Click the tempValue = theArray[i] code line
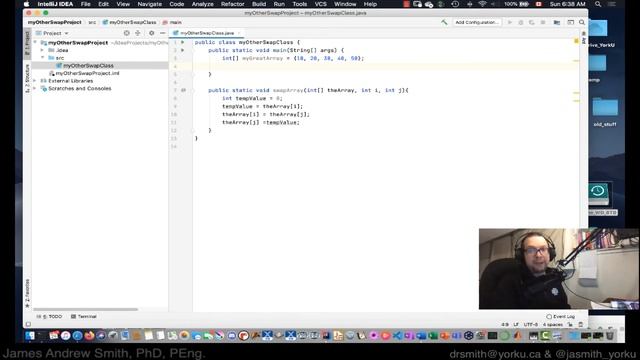The height and width of the screenshot is (360, 640). click(262, 107)
